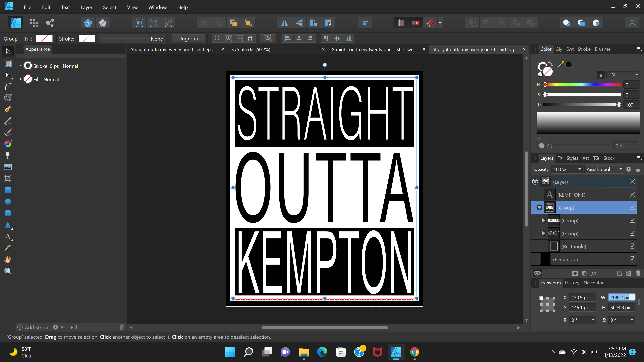The height and width of the screenshot is (362, 644).
Task: Flip selection vertically
Action: (x=299, y=23)
